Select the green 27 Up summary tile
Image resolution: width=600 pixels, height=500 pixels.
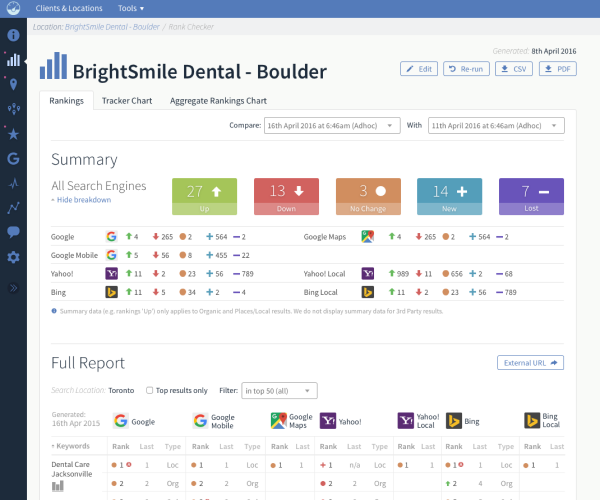pyautogui.click(x=204, y=196)
